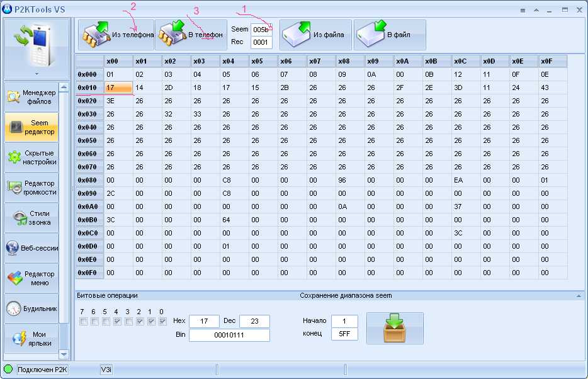Select cell EA in row 0x080
Screen dimensions: 588x379
tap(466, 180)
